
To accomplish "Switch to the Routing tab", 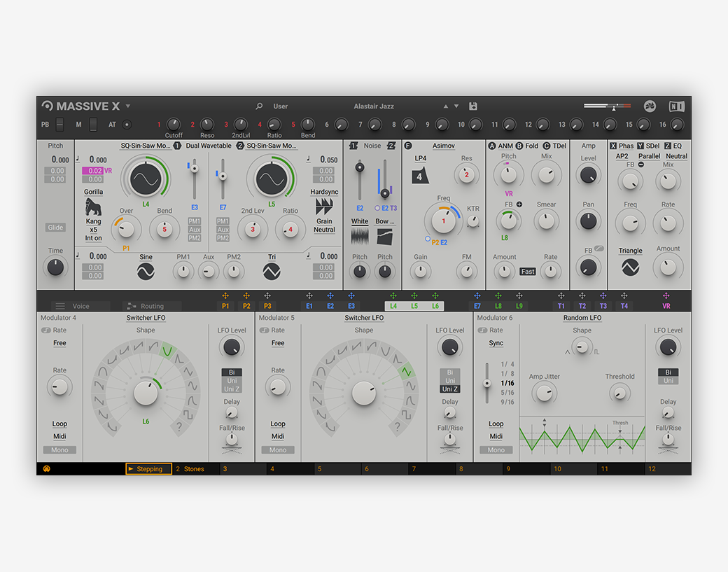I will click(152, 306).
